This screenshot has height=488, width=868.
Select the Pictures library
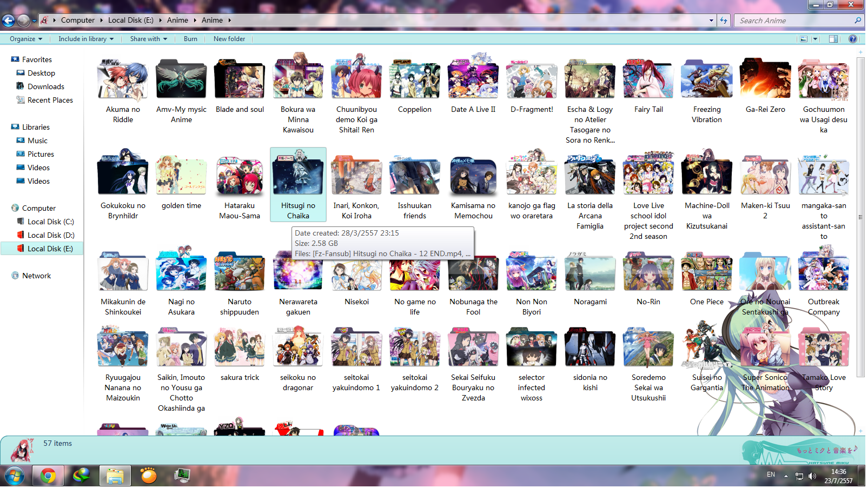41,154
